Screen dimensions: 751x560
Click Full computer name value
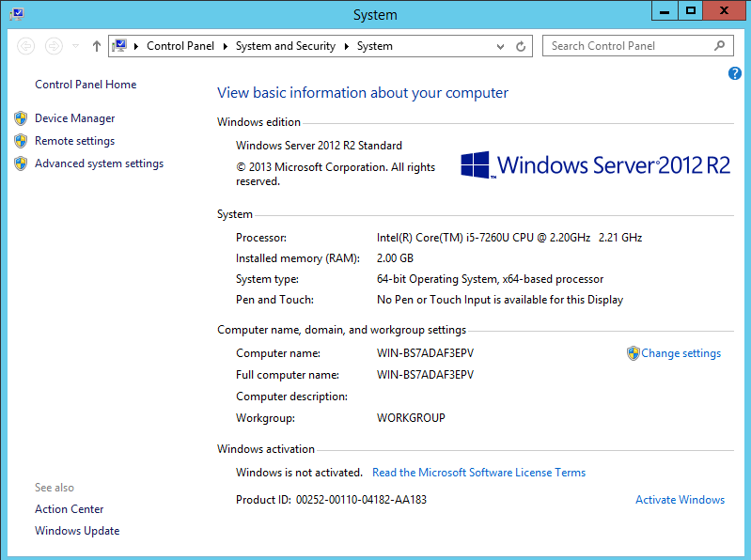pos(425,375)
